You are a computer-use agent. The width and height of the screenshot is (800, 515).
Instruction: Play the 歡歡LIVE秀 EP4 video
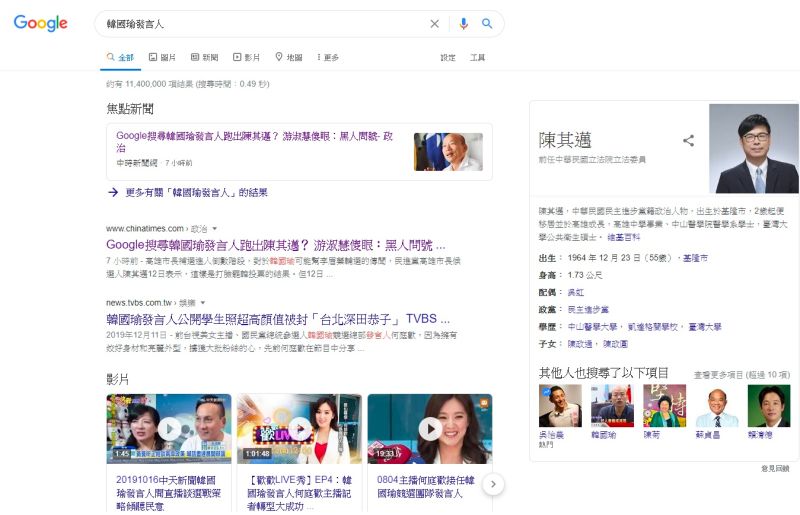click(299, 429)
